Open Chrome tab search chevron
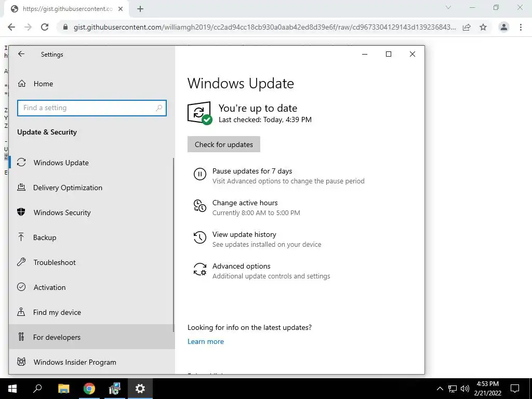The height and width of the screenshot is (399, 532). pos(448,7)
